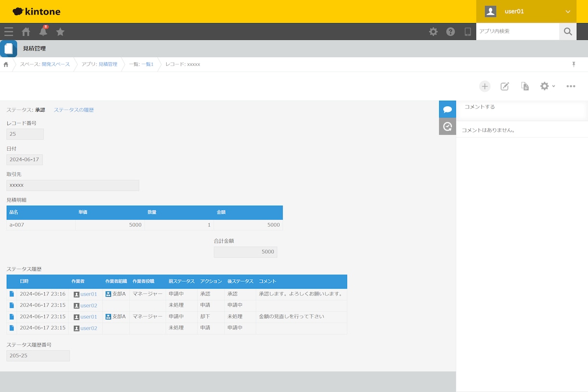The height and width of the screenshot is (392, 588).
Task: Click the kintone logo
Action: (37, 12)
